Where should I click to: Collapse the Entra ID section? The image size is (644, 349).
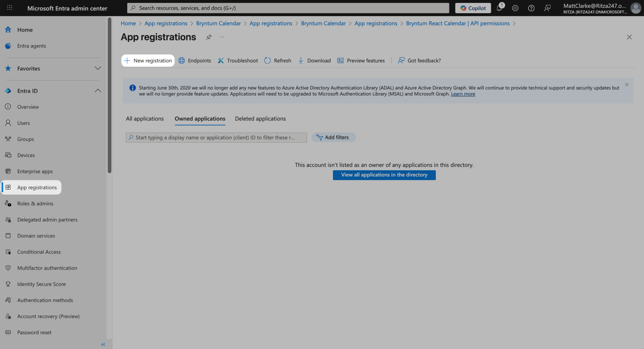(x=98, y=91)
